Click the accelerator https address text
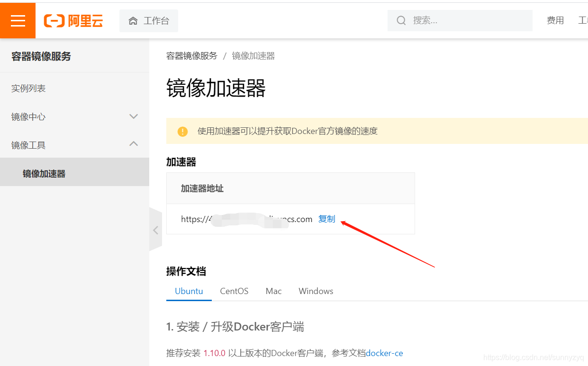Viewport: 588px width, 366px height. [246, 219]
